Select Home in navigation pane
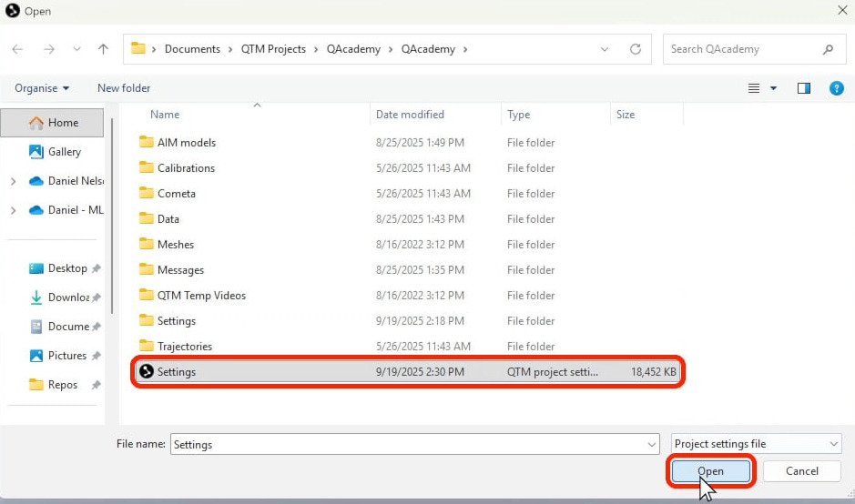This screenshot has width=855, height=504. coord(52,123)
